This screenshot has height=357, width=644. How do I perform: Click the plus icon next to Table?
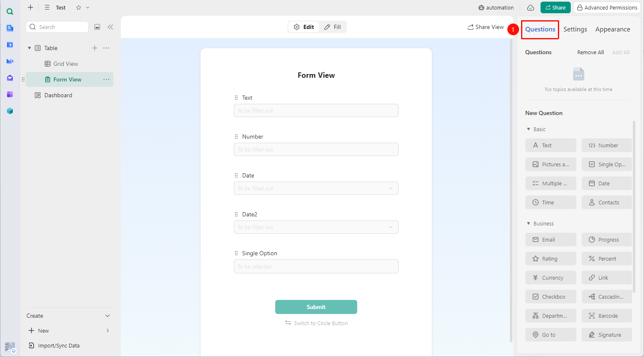tap(95, 48)
